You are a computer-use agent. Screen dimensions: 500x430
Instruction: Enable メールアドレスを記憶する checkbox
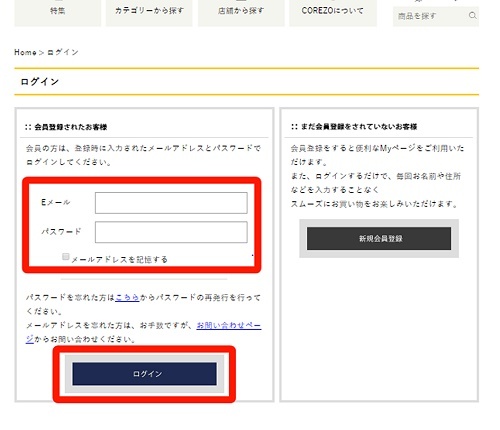coord(66,256)
